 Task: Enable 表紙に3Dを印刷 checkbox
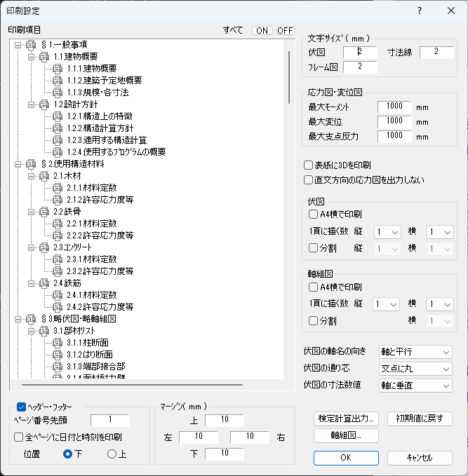coord(309,165)
